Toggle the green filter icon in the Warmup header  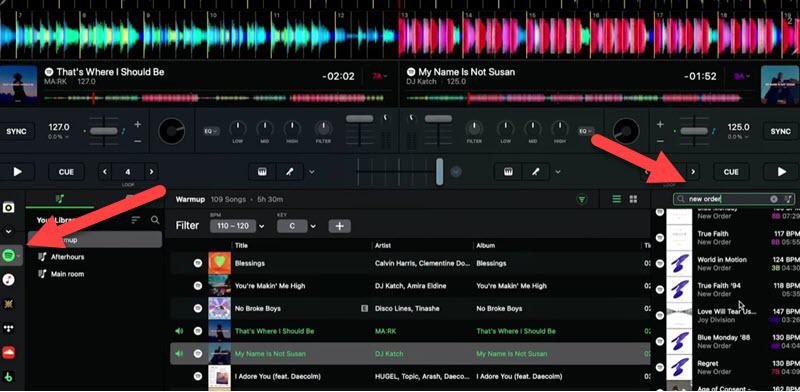(x=582, y=199)
